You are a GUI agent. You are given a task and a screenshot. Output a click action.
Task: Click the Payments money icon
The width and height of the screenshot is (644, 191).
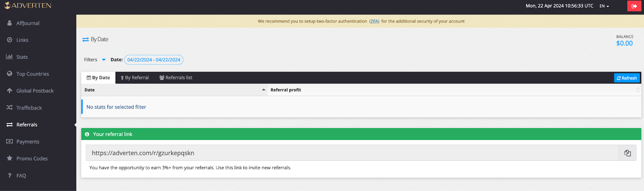(9, 141)
